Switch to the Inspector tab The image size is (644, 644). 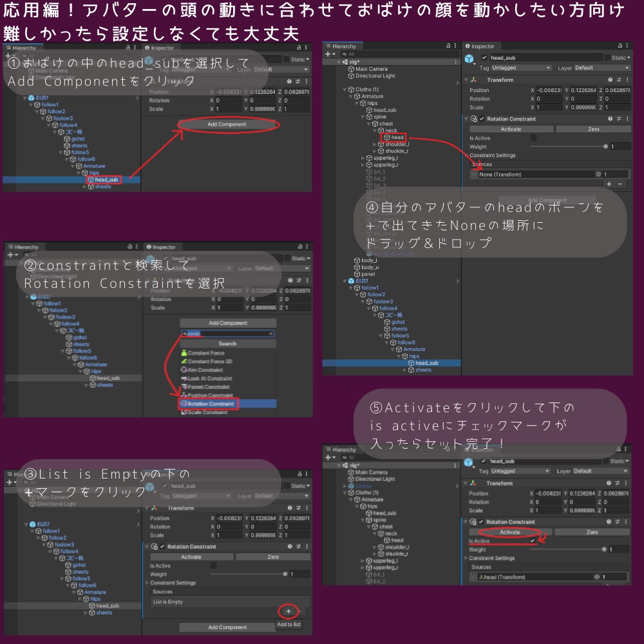tap(482, 46)
